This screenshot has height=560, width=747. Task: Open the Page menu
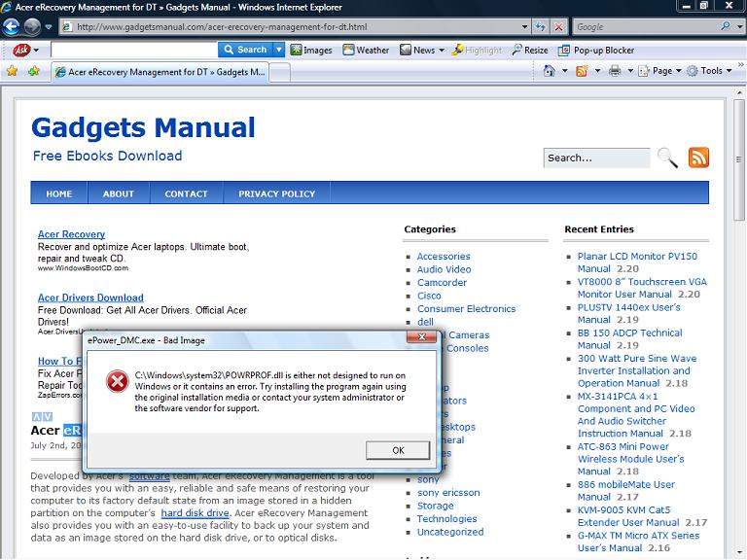tap(659, 71)
